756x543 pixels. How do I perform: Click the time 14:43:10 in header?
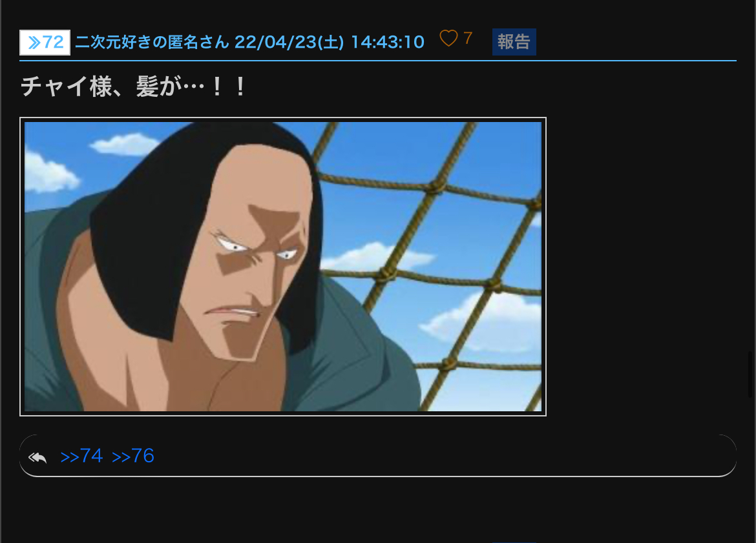coord(388,43)
